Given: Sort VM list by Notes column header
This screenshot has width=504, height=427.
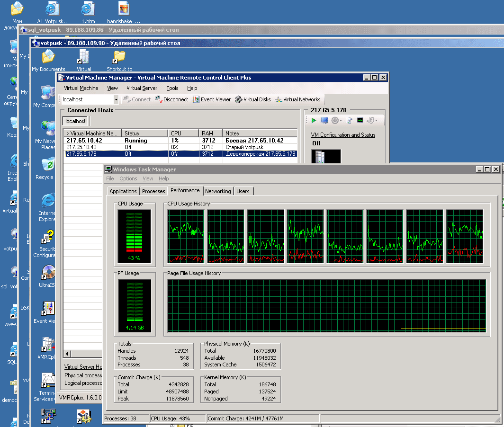Looking at the screenshot, I should pyautogui.click(x=260, y=133).
